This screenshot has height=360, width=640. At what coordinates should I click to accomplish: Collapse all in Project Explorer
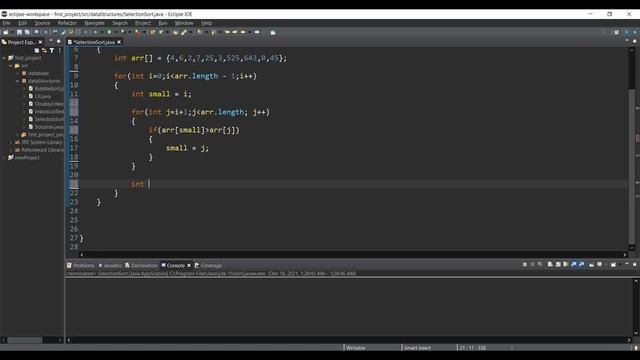(x=37, y=51)
